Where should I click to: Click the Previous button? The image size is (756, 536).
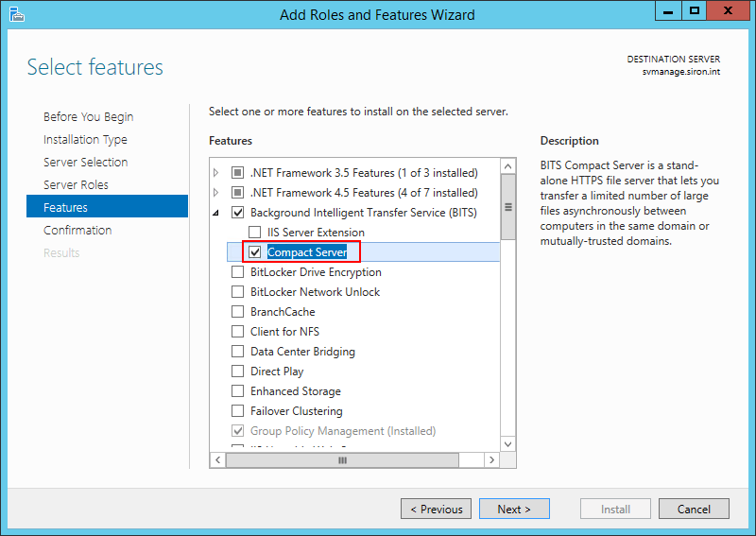coord(436,509)
